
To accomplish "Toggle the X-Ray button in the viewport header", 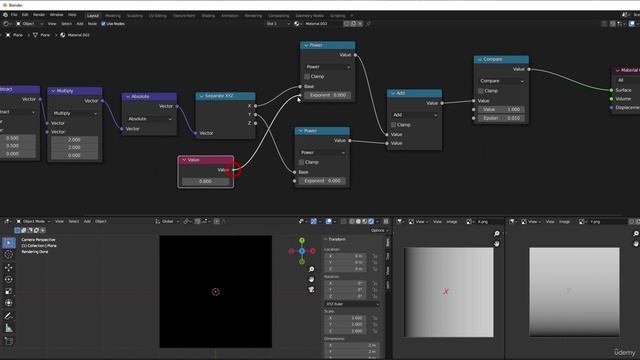I will (x=344, y=221).
